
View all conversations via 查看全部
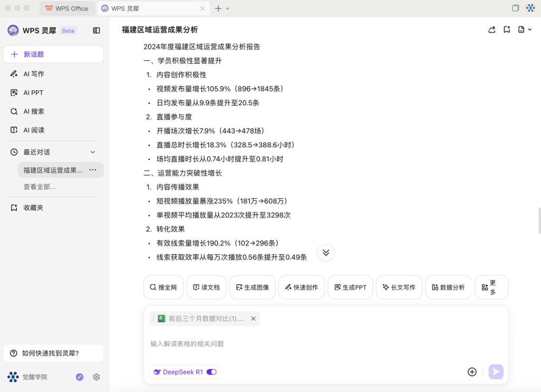coord(39,186)
